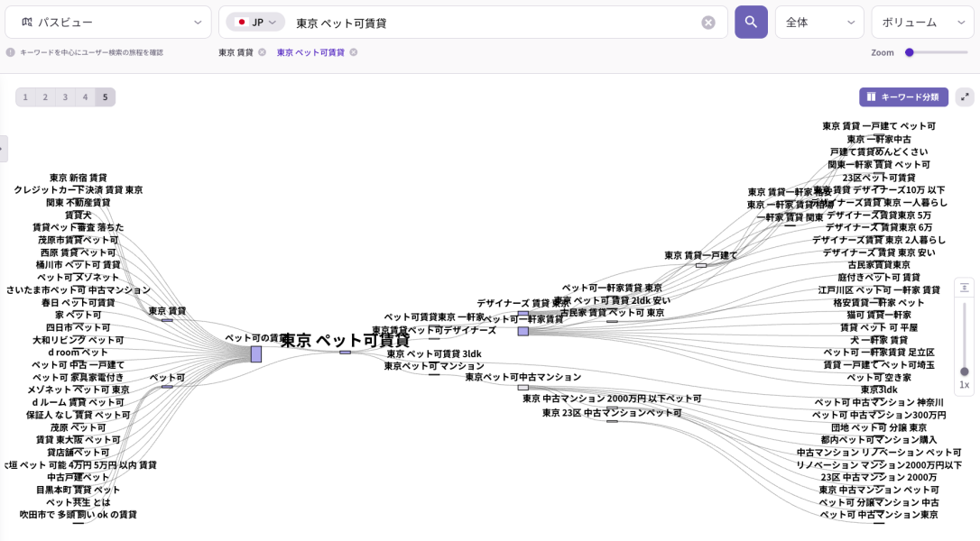Open the パスビュー view dropdown

tap(108, 23)
